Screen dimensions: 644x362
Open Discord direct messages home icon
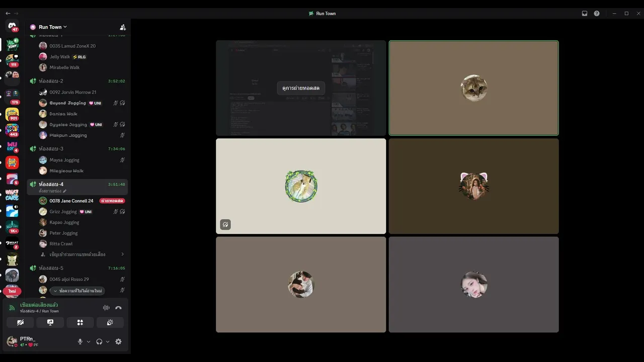tap(12, 26)
